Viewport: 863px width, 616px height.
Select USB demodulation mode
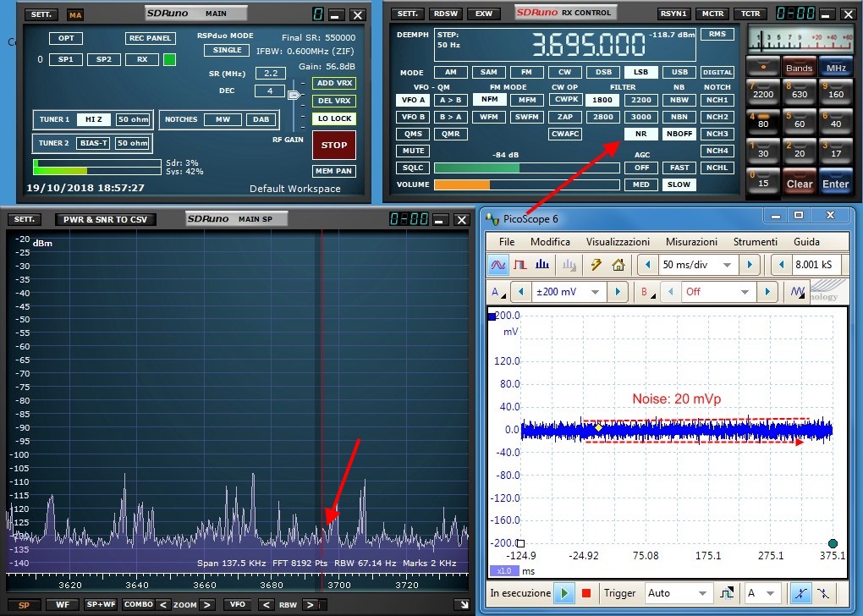[x=679, y=72]
